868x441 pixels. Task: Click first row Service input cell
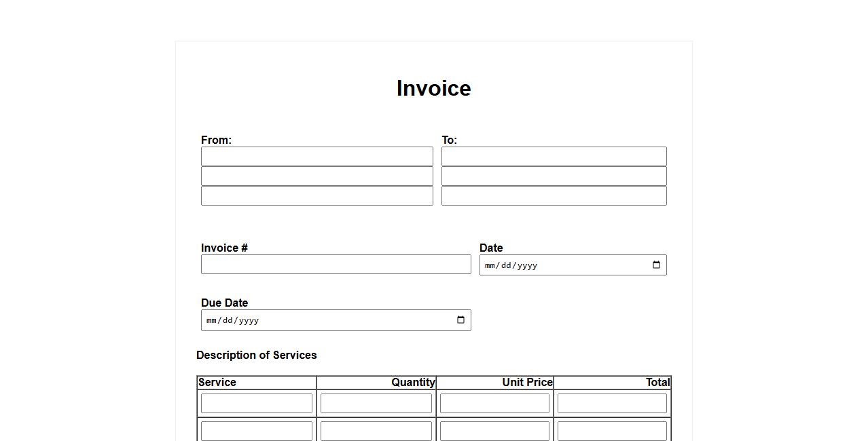pyautogui.click(x=256, y=403)
